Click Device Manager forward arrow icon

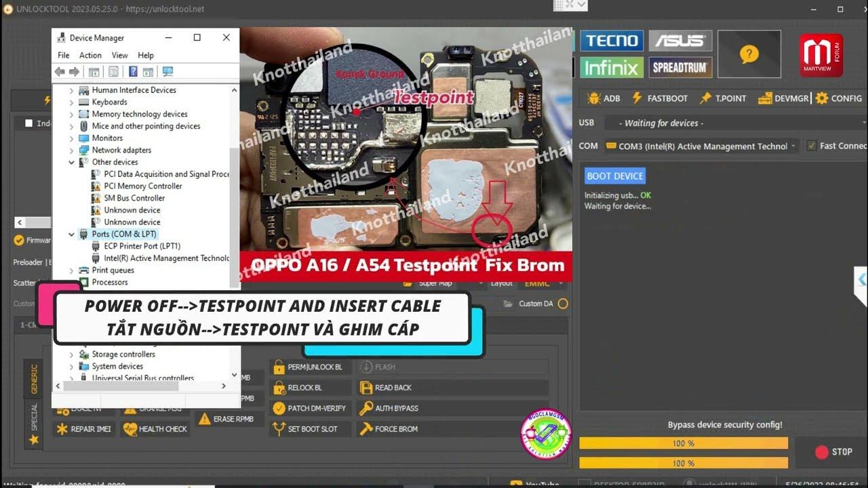pyautogui.click(x=74, y=72)
